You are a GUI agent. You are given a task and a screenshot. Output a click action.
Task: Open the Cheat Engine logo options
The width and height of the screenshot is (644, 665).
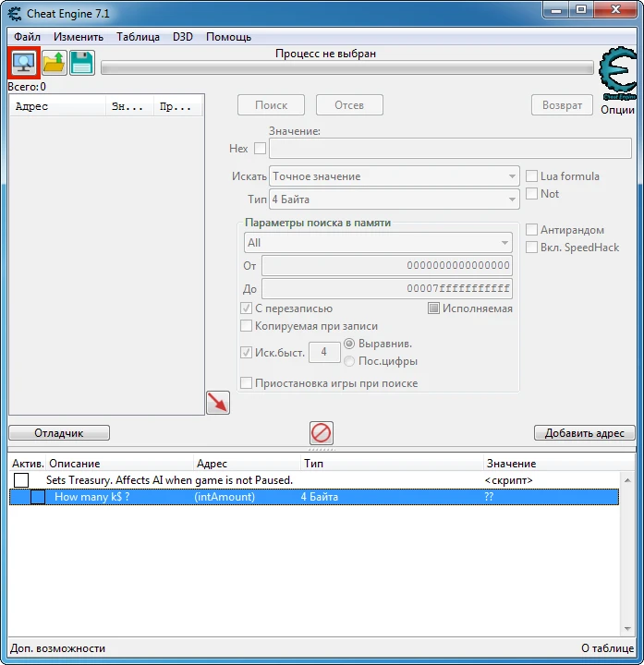pos(618,73)
